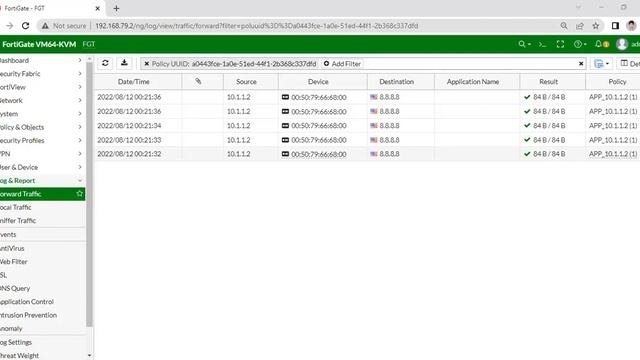
Task: Download the log using the download icon
Action: coord(124,63)
